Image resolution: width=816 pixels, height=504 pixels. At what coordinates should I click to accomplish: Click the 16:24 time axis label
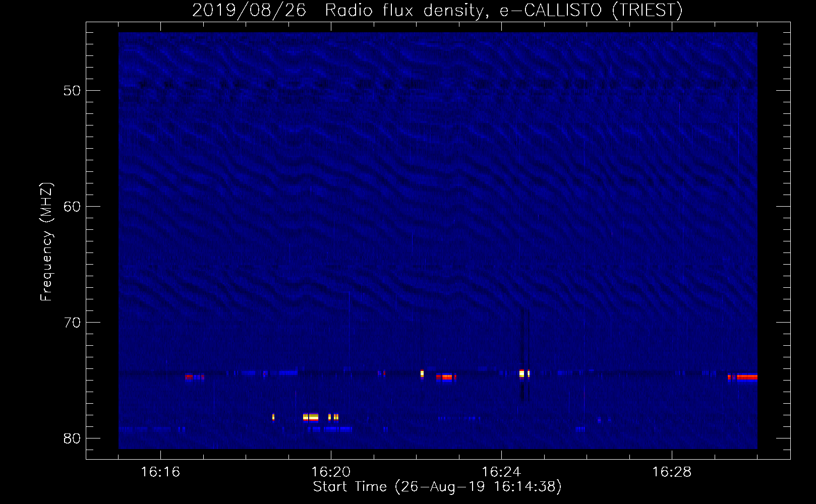pos(501,472)
